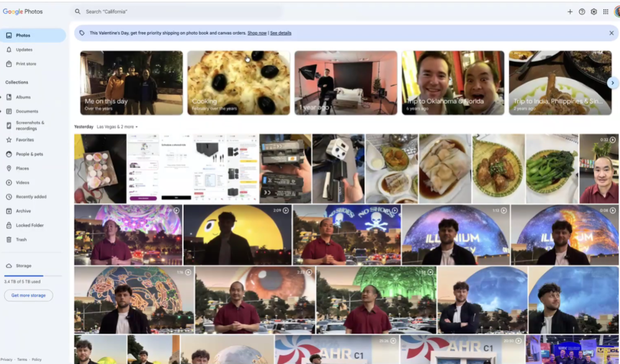
Task: Open the Google apps grid icon
Action: 606,12
